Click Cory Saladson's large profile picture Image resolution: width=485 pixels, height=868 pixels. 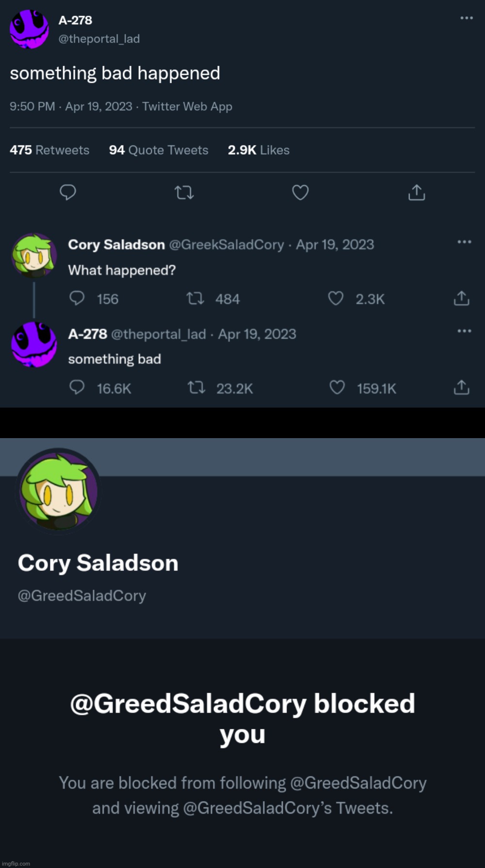pos(59,491)
